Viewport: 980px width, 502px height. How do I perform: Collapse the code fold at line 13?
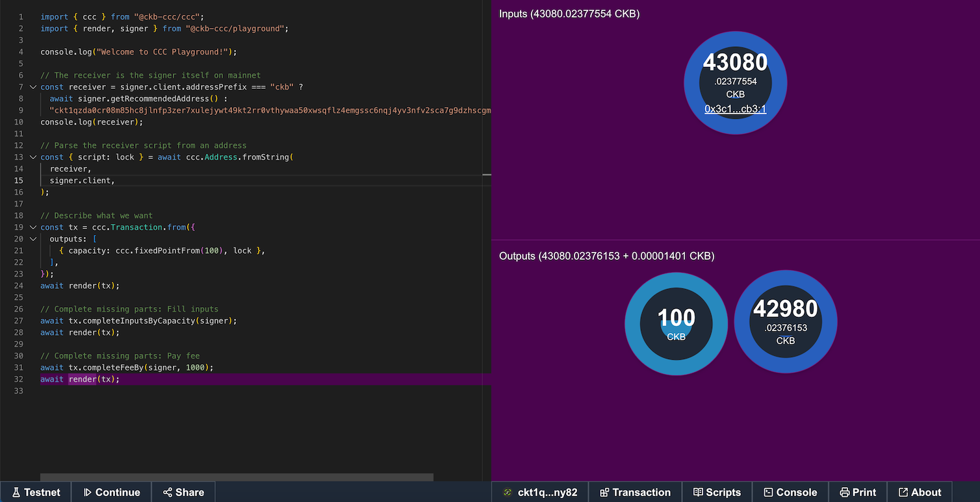tap(33, 157)
